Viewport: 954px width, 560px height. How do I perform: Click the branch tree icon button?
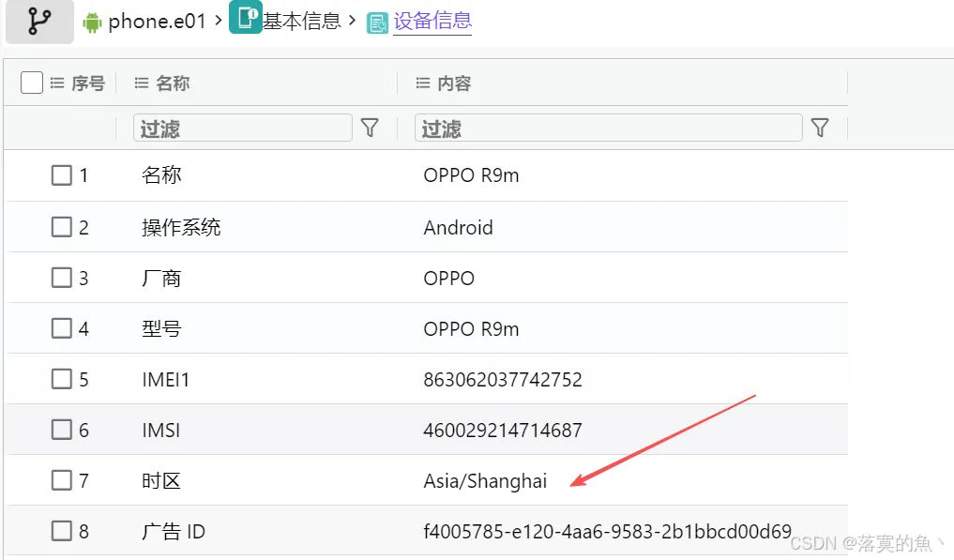tap(39, 22)
